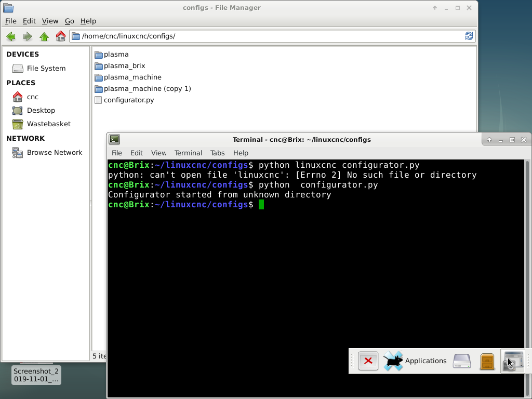Click the NETWORK heading in the sidebar
Viewport: 532px width, 399px height.
(25, 138)
